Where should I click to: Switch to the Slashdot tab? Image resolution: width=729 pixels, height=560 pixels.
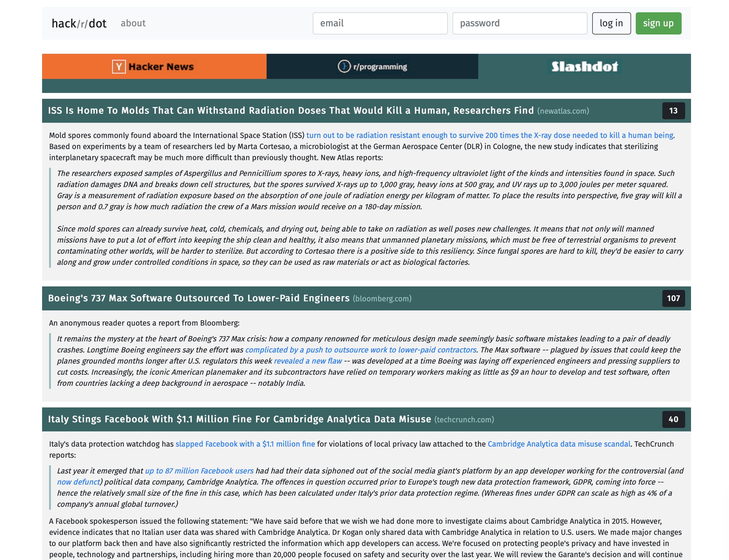(584, 66)
